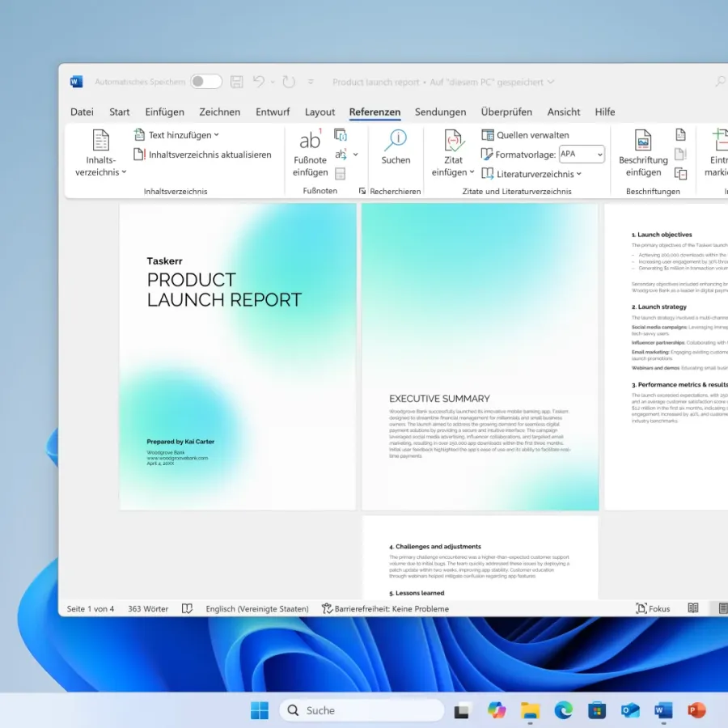
Task: Switch to the Lesemodus view icon
Action: [692, 608]
